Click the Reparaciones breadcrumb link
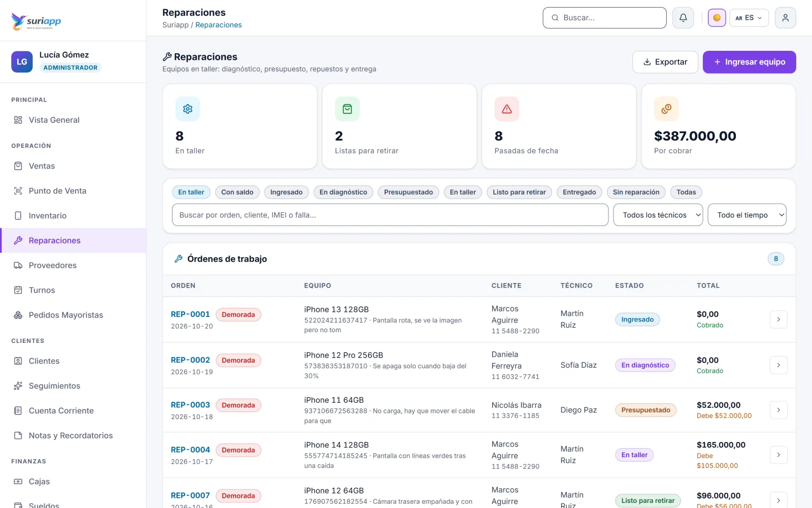This screenshot has height=508, width=812. [x=219, y=25]
